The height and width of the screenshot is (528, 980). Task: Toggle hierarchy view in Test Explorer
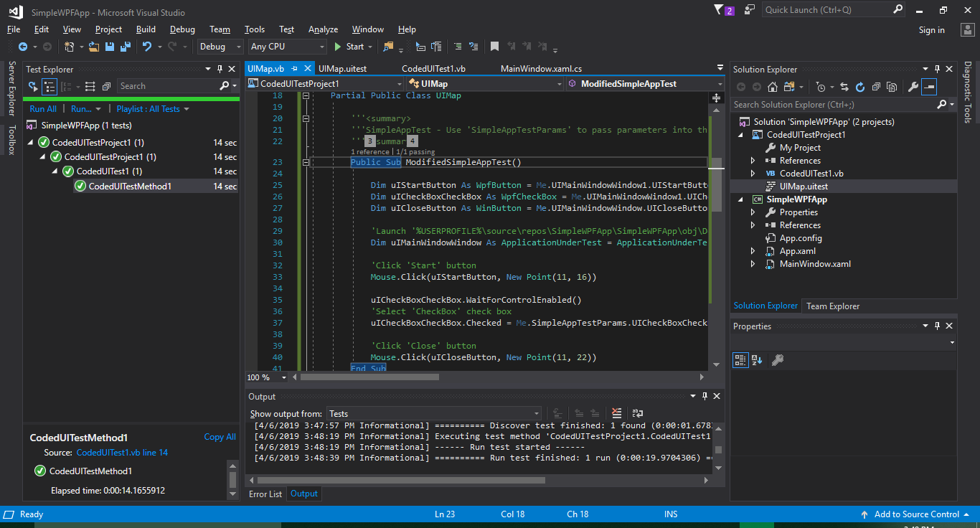point(50,86)
